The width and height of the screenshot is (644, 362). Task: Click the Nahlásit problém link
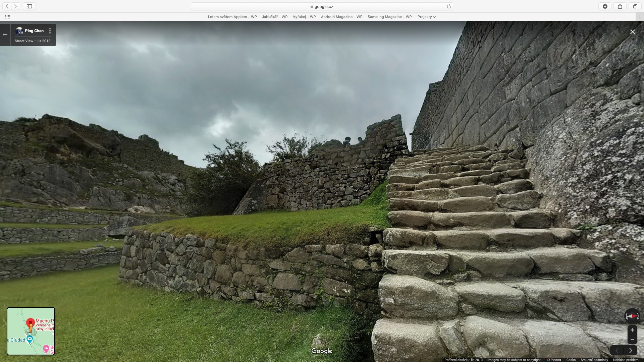(626, 360)
